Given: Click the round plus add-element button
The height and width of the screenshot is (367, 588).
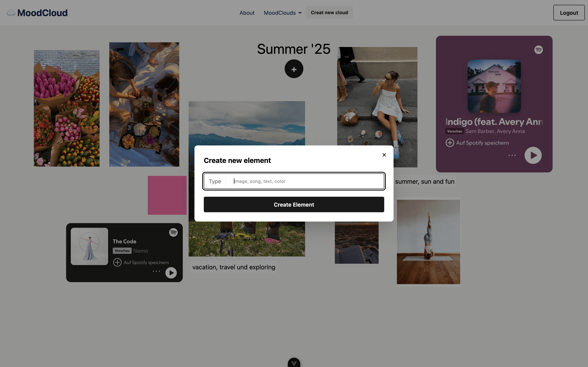Looking at the screenshot, I should (x=294, y=69).
